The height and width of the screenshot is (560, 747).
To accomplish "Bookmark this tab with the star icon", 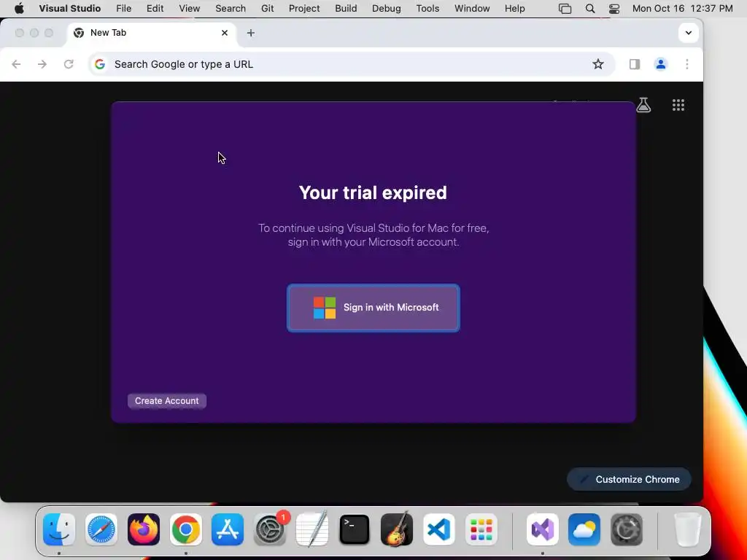I will (598, 64).
